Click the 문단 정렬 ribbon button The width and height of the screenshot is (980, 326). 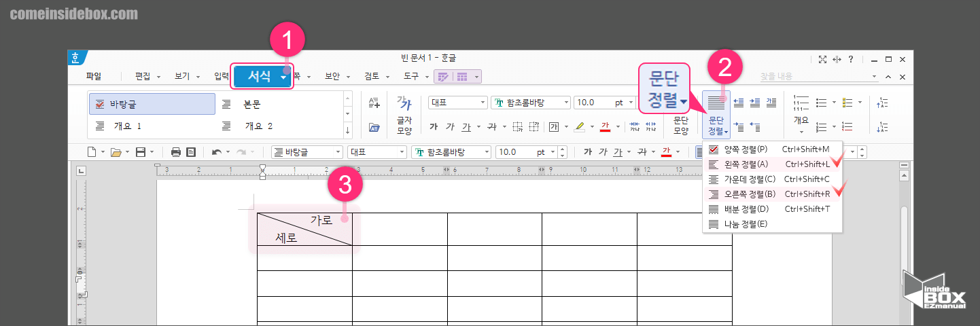pos(718,115)
